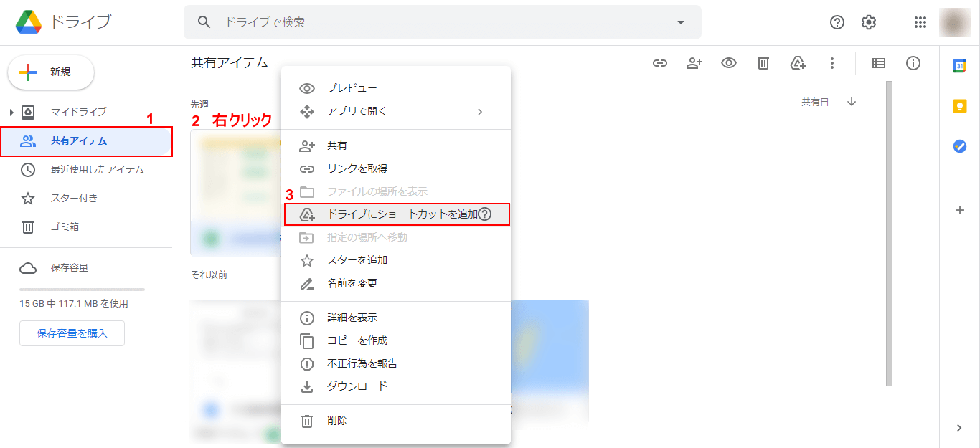The image size is (980, 448).
Task: Click the share with people toolbar icon
Action: pos(694,63)
